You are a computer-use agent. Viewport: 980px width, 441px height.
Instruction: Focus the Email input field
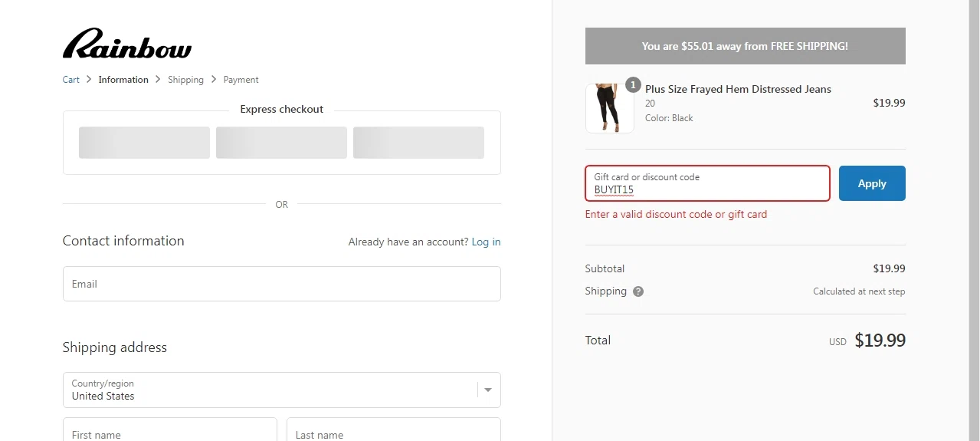[281, 284]
